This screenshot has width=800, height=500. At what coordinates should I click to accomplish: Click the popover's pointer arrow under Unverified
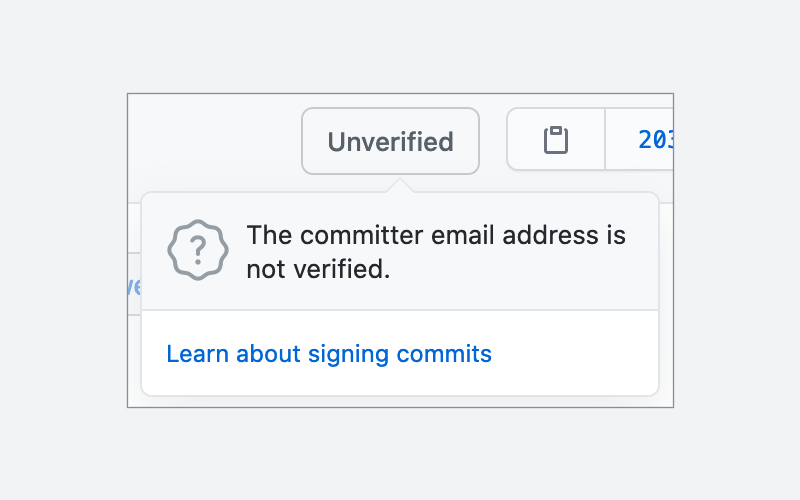coord(400,186)
